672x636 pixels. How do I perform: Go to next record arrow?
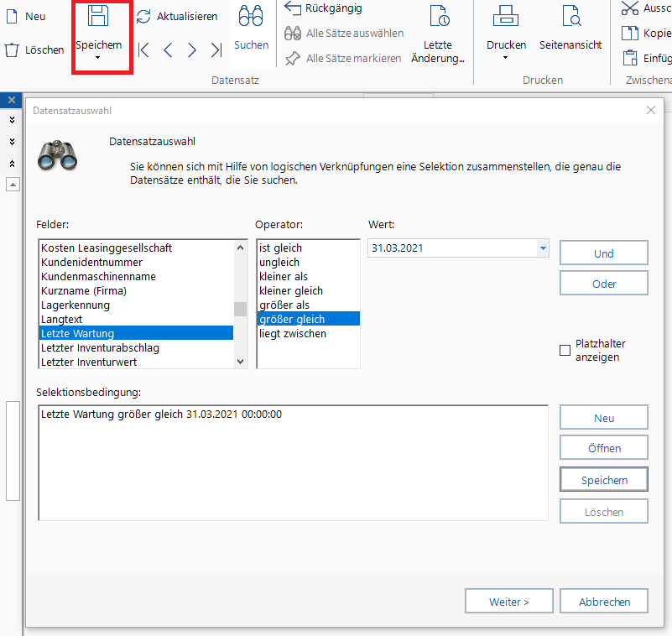(192, 50)
